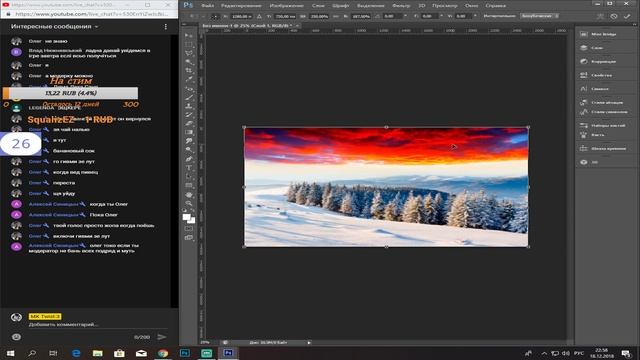This screenshot has height=360, width=640.
Task: Click the chat comment input field
Action: tap(98, 324)
